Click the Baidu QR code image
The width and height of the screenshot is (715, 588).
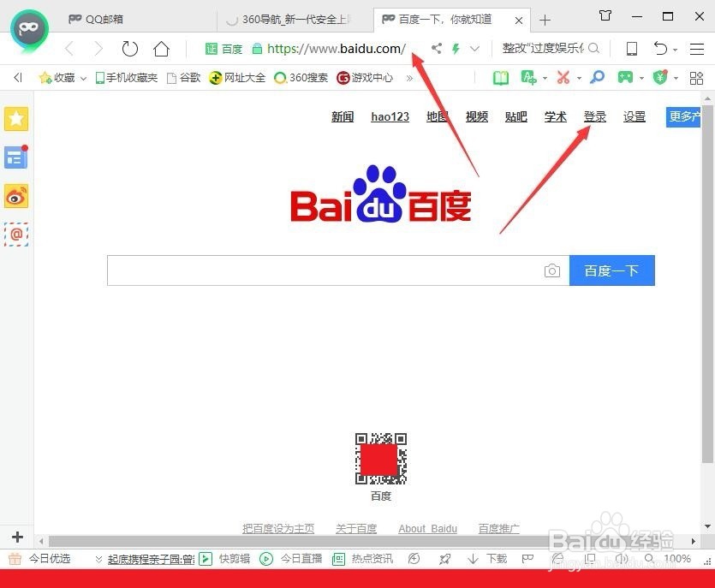[x=381, y=459]
